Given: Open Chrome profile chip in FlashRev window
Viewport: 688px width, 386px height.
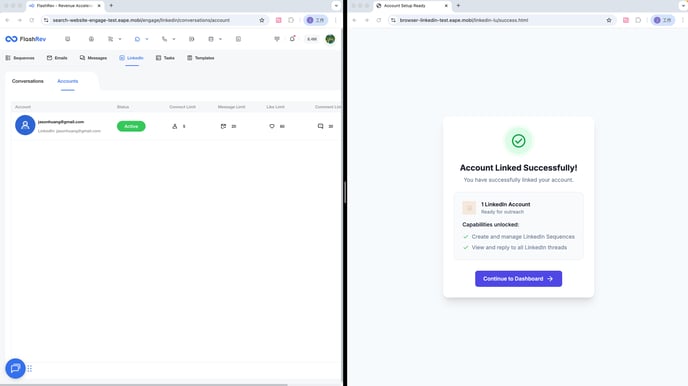Looking at the screenshot, I should tap(315, 20).
